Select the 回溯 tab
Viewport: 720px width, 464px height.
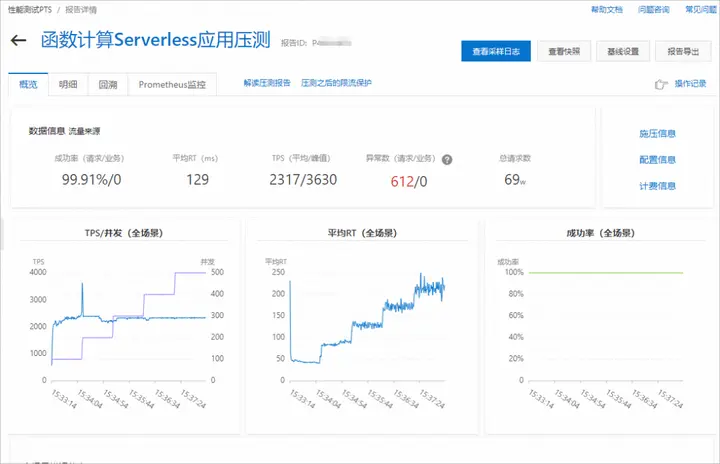click(x=108, y=85)
